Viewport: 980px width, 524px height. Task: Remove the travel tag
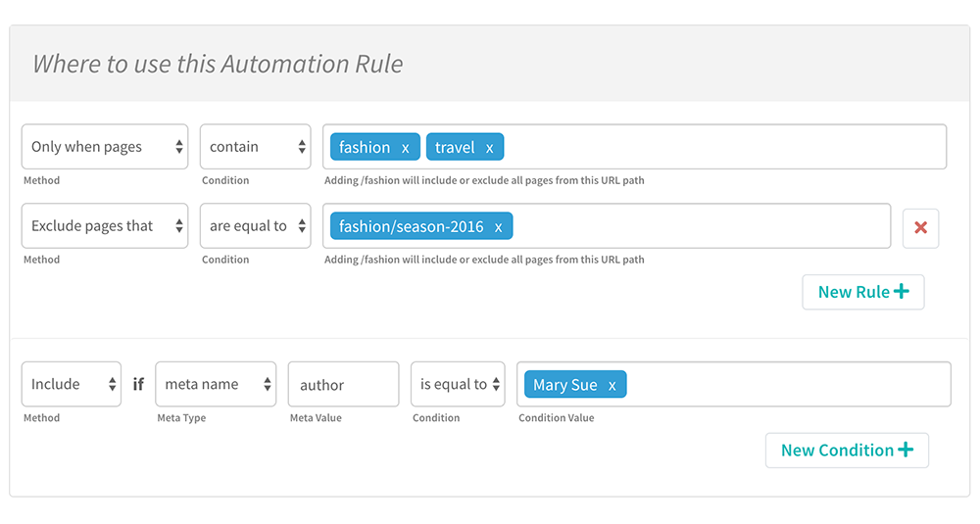tap(489, 148)
